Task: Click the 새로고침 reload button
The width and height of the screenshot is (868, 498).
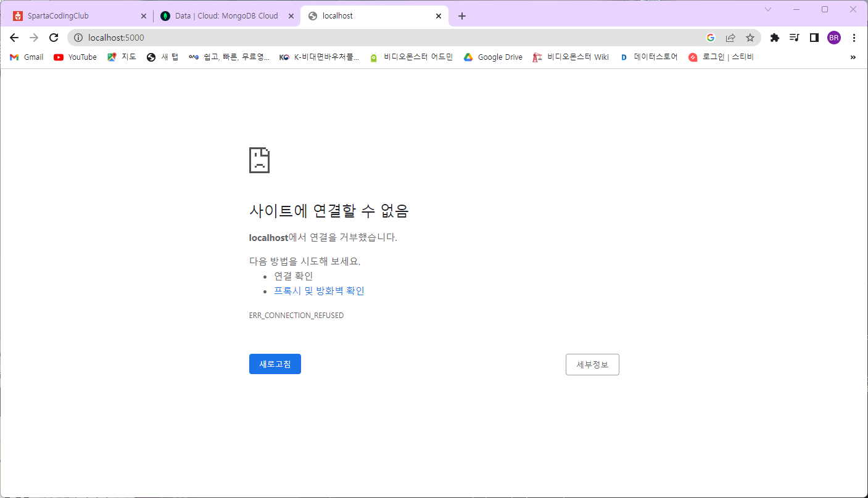Action: point(275,364)
